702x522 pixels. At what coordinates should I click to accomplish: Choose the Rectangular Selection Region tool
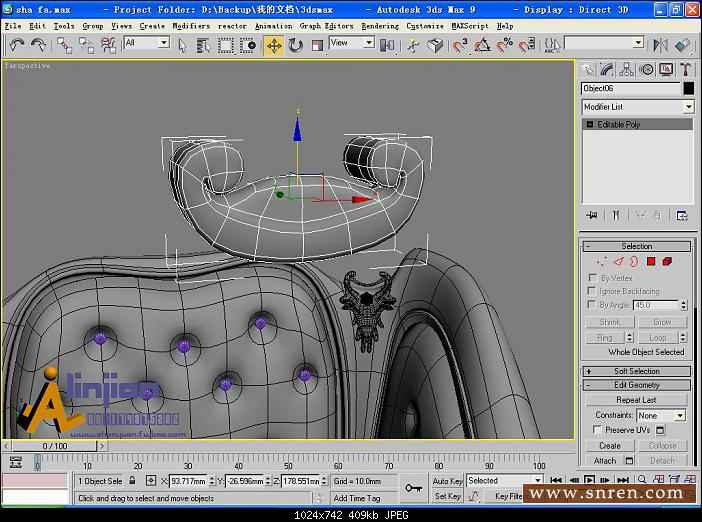click(x=225, y=46)
